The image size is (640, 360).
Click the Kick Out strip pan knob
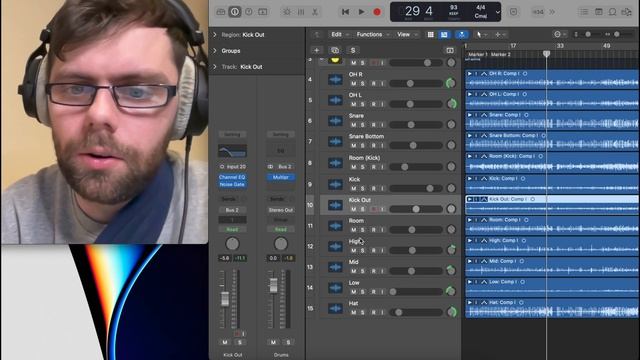click(232, 244)
